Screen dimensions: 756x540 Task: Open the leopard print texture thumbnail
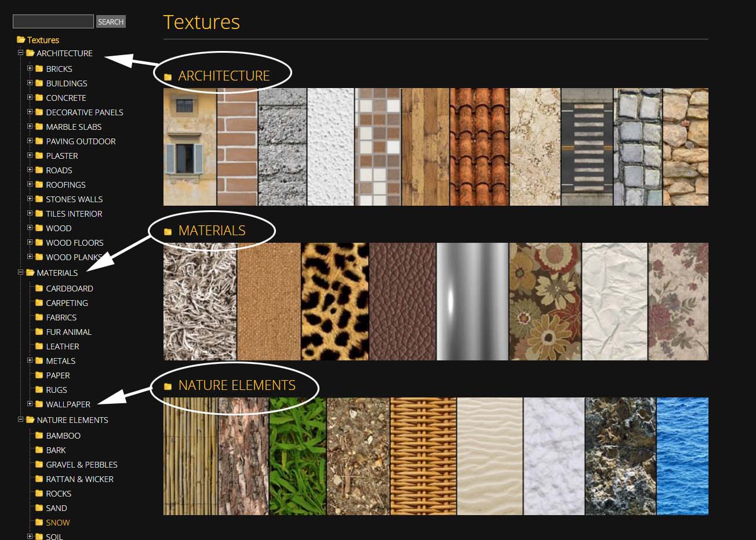(335, 301)
